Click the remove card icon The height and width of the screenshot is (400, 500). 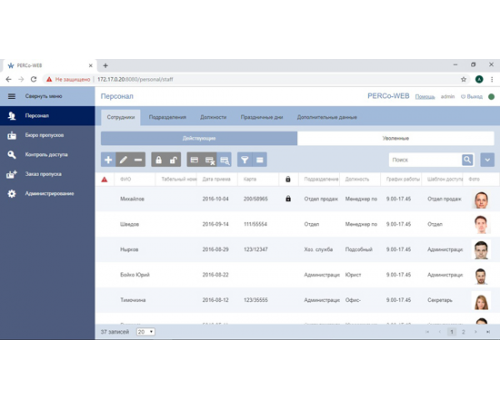(209, 160)
